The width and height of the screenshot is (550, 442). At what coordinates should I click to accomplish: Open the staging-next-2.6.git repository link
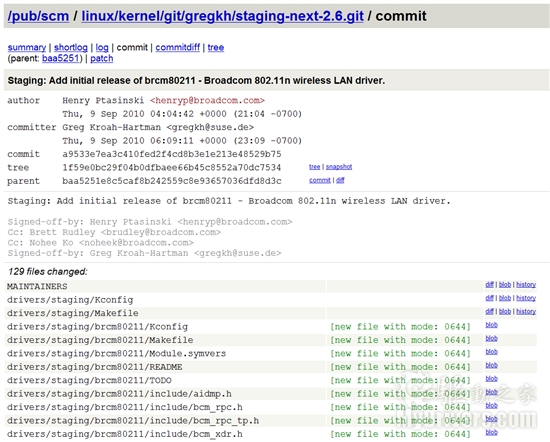pyautogui.click(x=222, y=16)
